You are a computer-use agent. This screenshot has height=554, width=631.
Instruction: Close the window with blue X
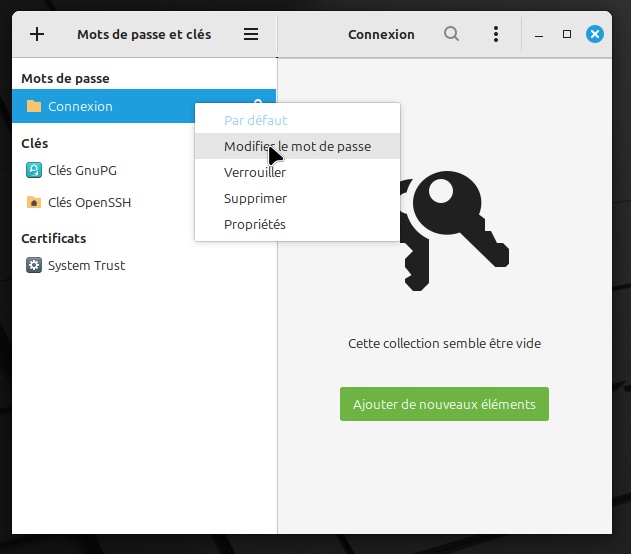tap(595, 34)
